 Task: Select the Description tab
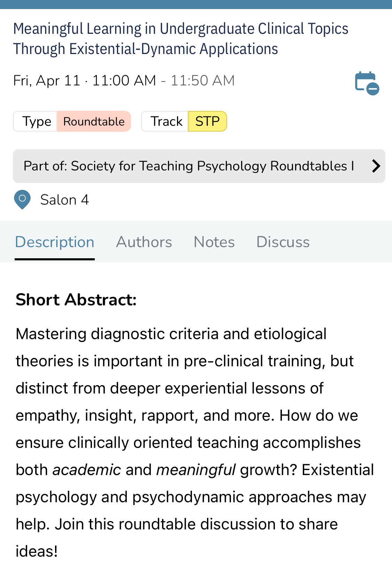55,242
